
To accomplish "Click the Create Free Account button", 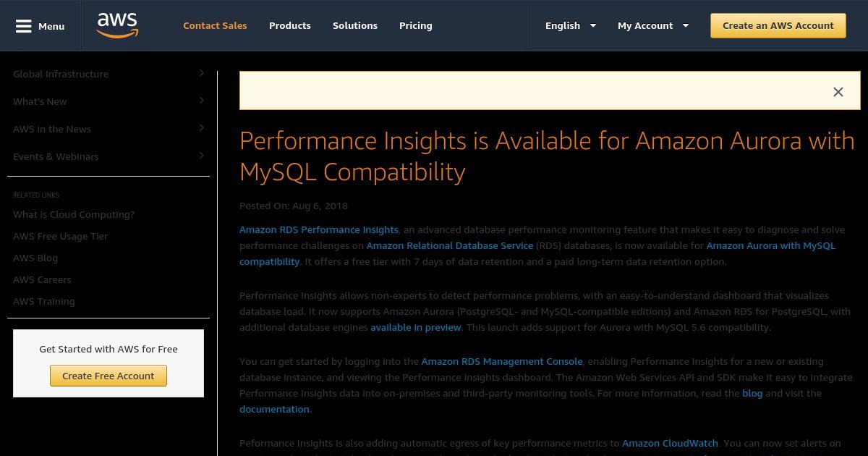I will coord(109,376).
